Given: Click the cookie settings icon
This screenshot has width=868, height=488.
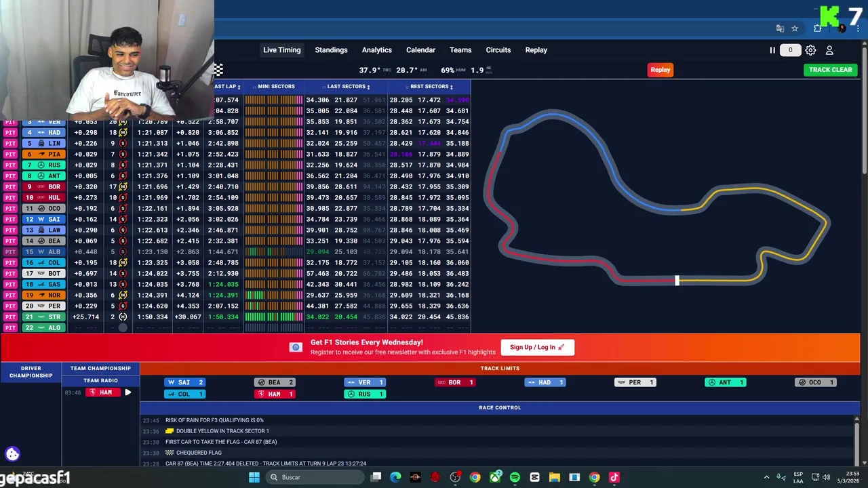Looking at the screenshot, I should pyautogui.click(x=12, y=454).
